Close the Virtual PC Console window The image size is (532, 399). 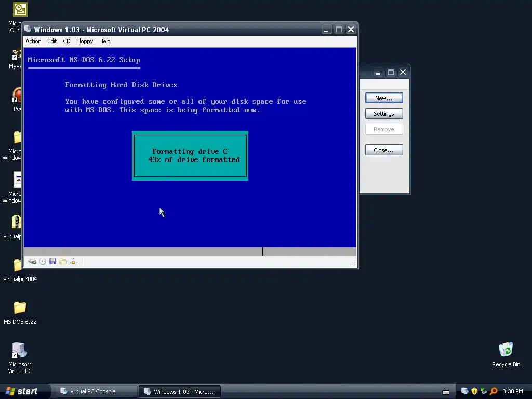click(x=403, y=72)
